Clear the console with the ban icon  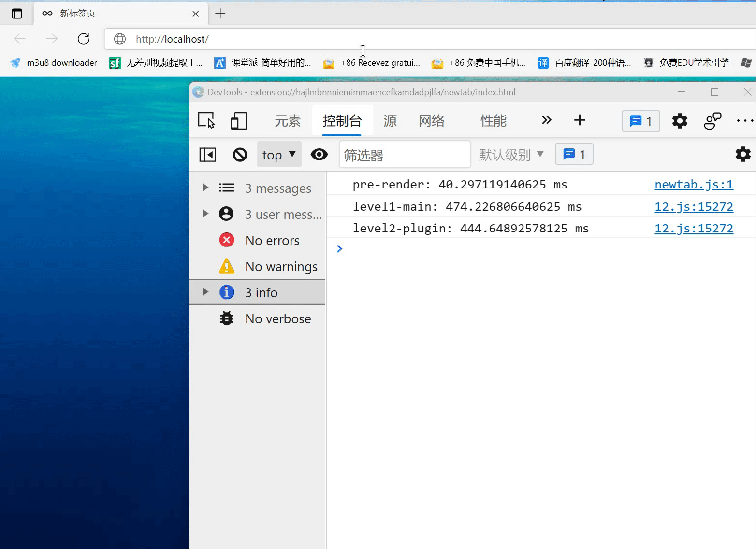tap(240, 155)
